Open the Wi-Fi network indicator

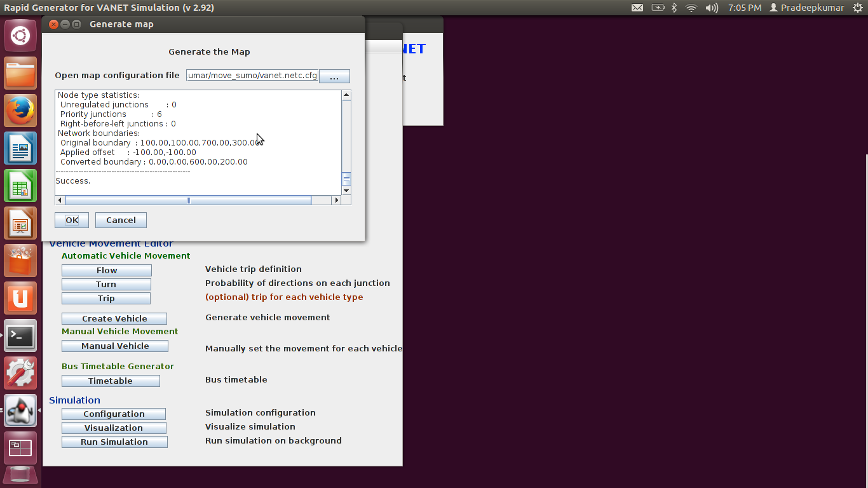point(691,8)
